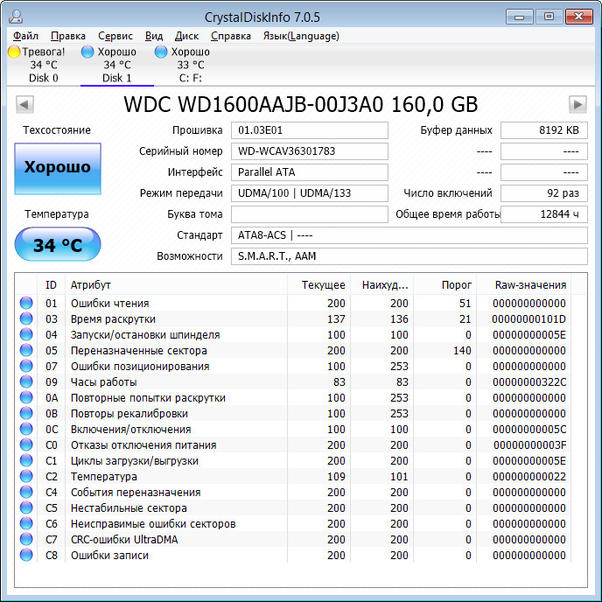Click status orb of Переназначенные сектора row
The width and height of the screenshot is (602, 602).
26,350
